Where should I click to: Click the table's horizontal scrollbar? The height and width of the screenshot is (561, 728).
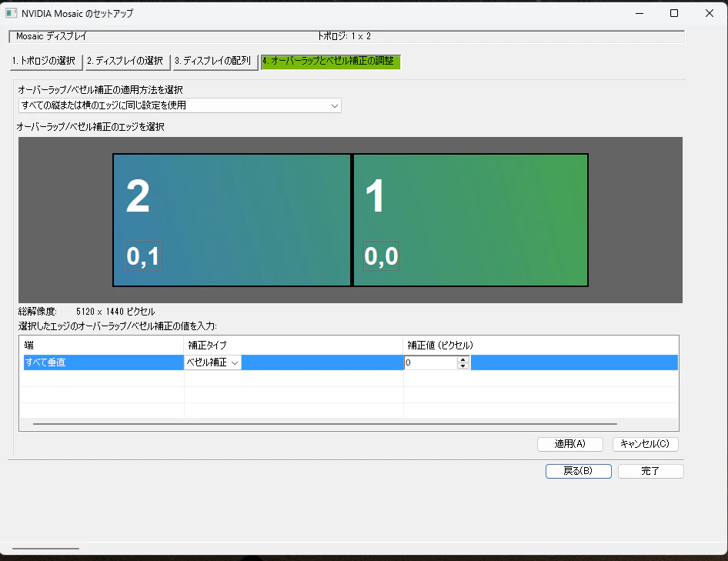click(325, 424)
